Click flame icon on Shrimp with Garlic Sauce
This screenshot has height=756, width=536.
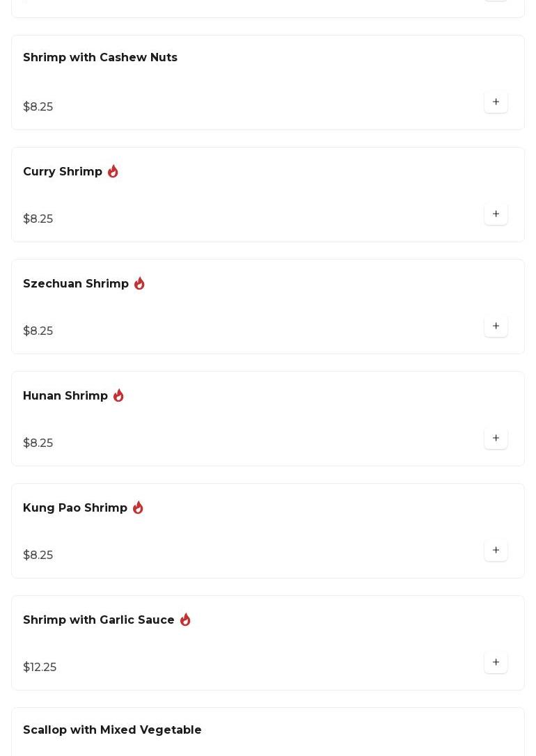(185, 620)
